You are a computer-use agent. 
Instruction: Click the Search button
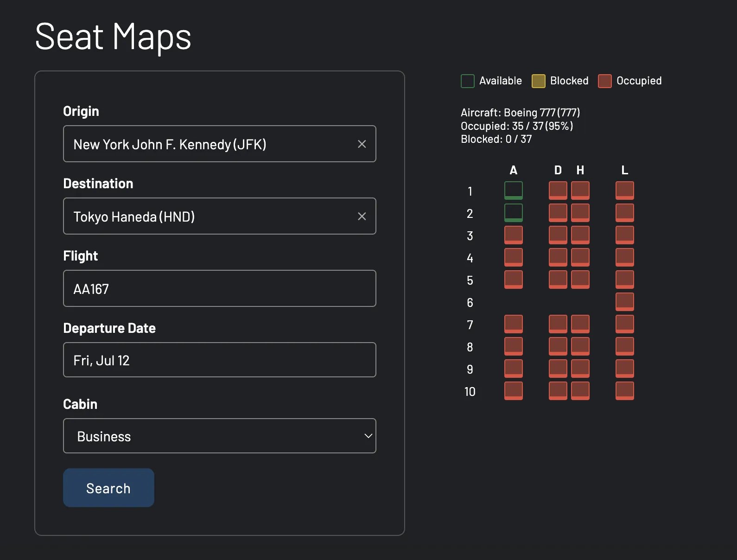click(108, 488)
